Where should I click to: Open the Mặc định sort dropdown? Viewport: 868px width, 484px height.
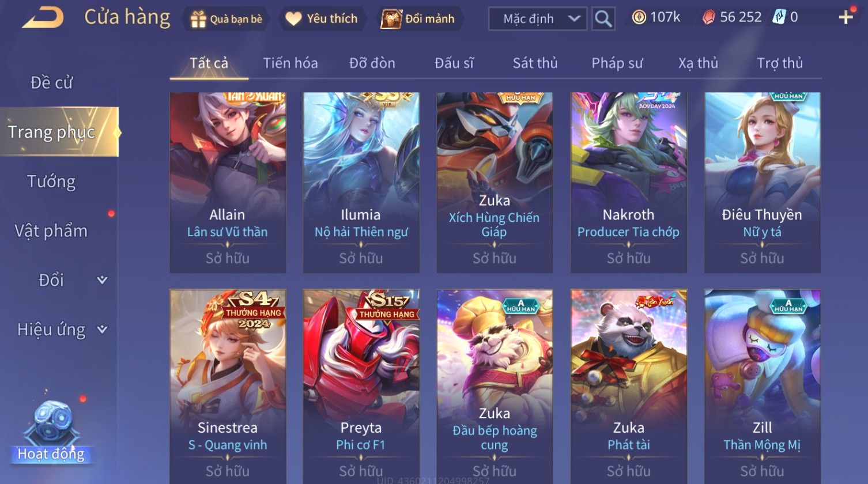[537, 19]
